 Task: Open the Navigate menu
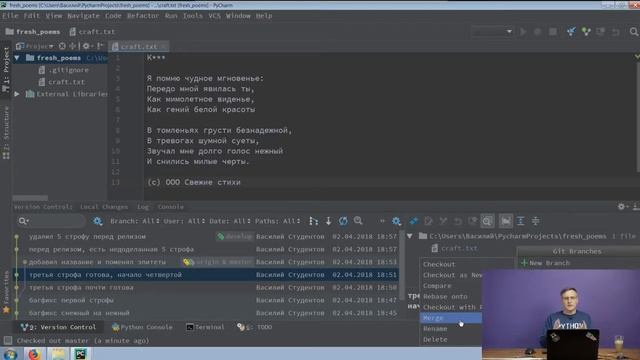83,16
